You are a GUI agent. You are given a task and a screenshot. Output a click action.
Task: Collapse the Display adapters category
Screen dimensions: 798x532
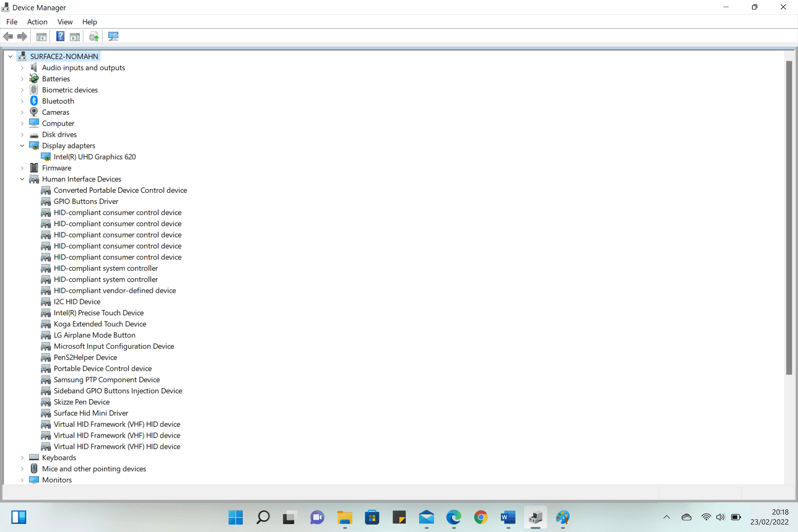[22, 146]
